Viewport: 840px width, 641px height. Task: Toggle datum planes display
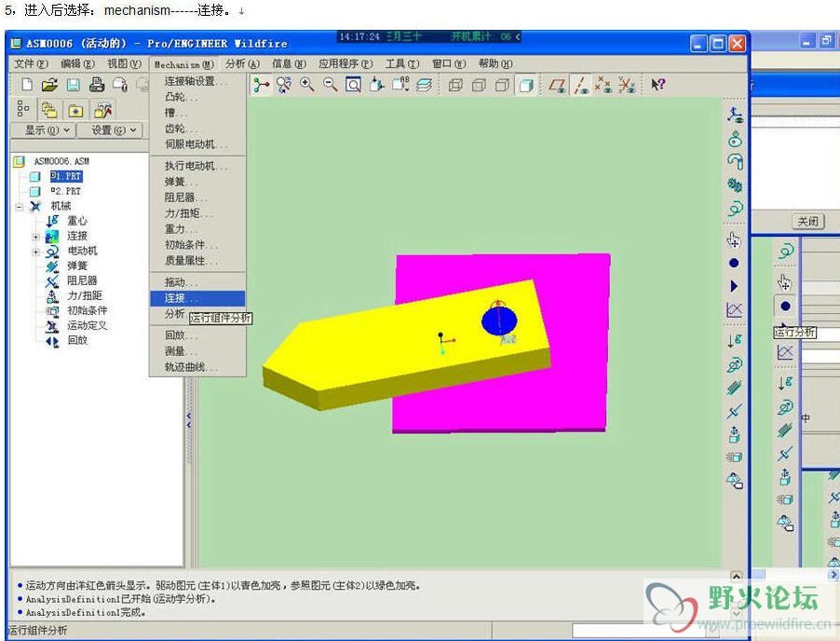558,85
